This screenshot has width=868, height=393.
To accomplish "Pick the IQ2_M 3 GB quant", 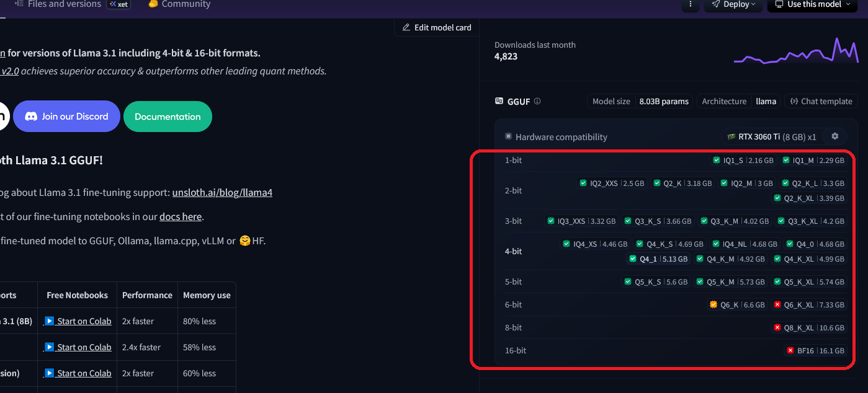I will [x=746, y=183].
